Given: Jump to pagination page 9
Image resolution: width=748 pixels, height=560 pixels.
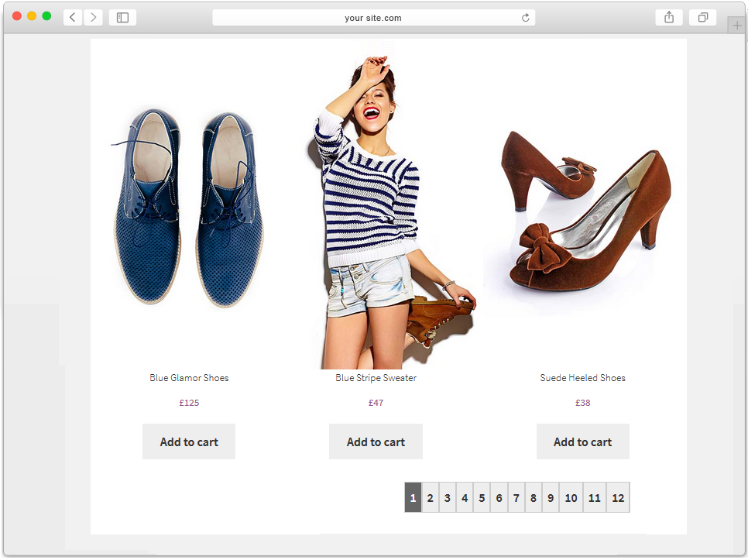Looking at the screenshot, I should click(x=551, y=497).
